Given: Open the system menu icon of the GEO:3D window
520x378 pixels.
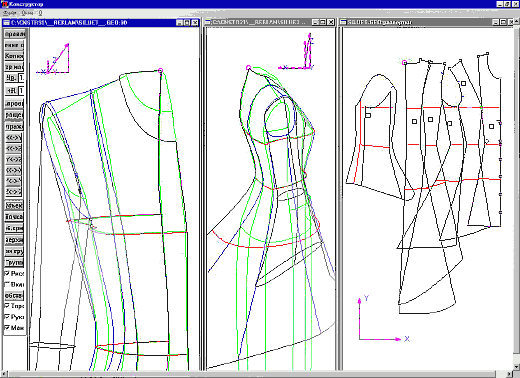Looking at the screenshot, I should pos(7,23).
